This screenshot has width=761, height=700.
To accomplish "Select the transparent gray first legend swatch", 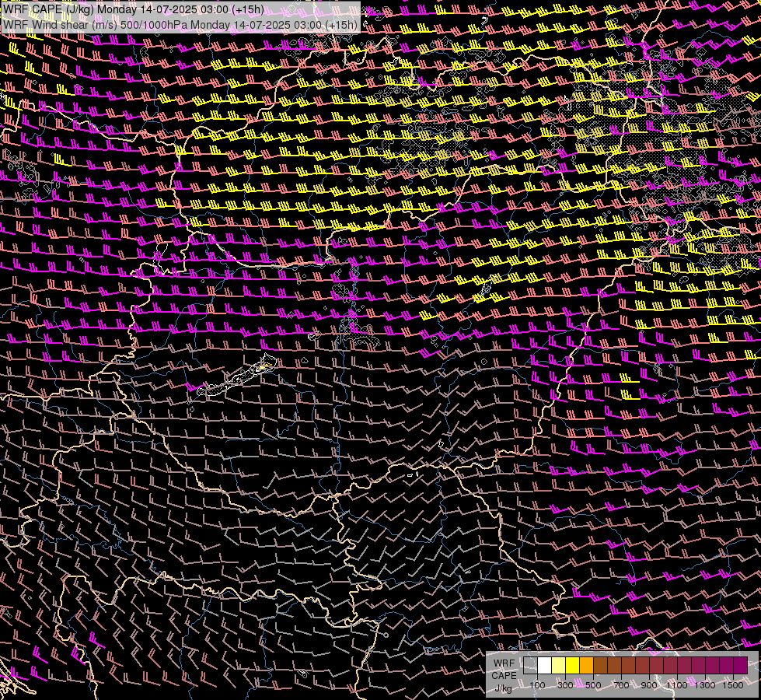I will pyautogui.click(x=530, y=665).
